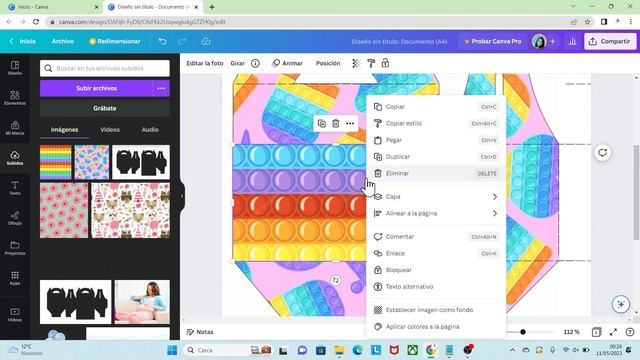Click the lock icon in toolbar

(x=385, y=63)
